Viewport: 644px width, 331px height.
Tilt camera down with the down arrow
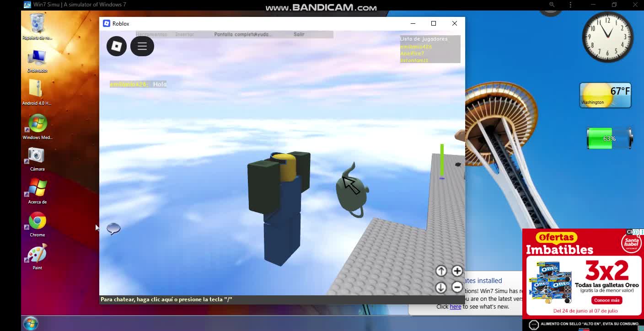click(441, 287)
